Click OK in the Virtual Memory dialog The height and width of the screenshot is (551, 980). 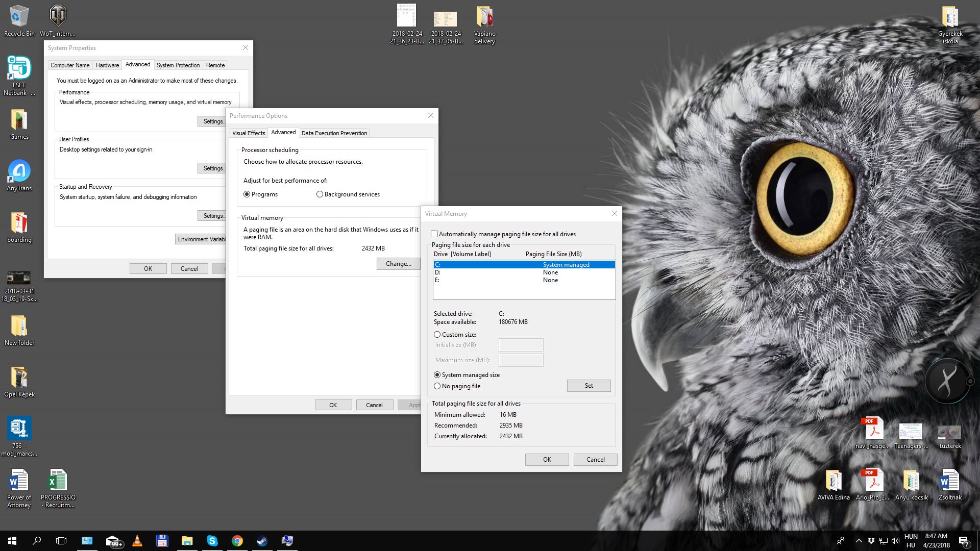pos(547,460)
